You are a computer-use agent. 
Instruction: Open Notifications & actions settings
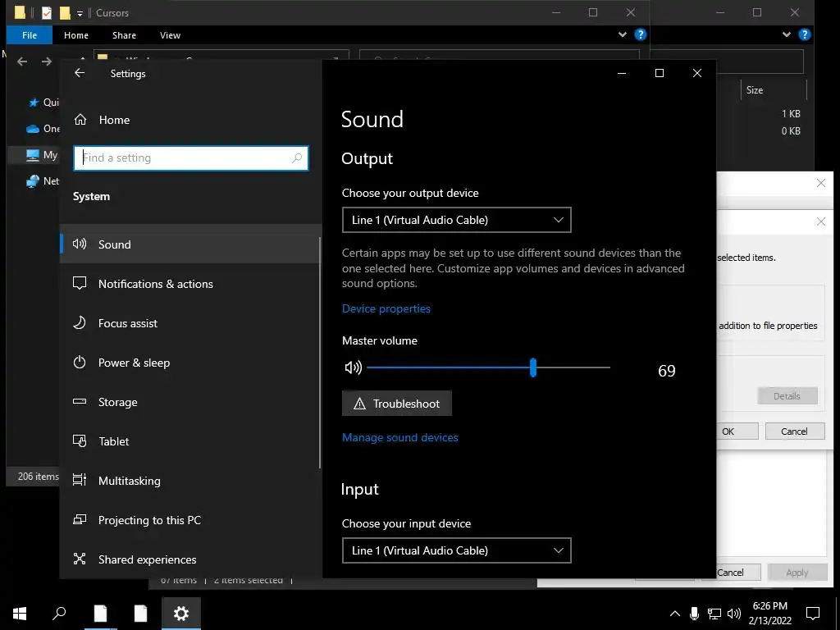(190, 284)
